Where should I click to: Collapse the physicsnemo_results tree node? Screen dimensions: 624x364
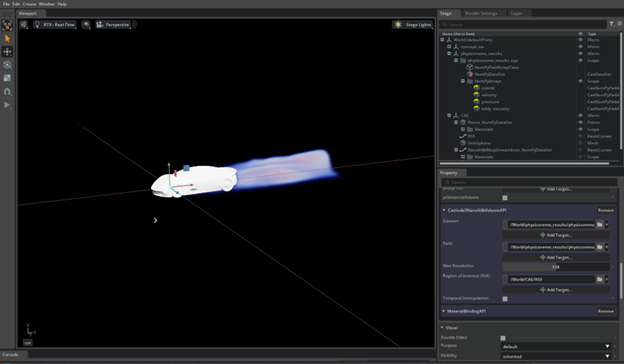pos(449,53)
